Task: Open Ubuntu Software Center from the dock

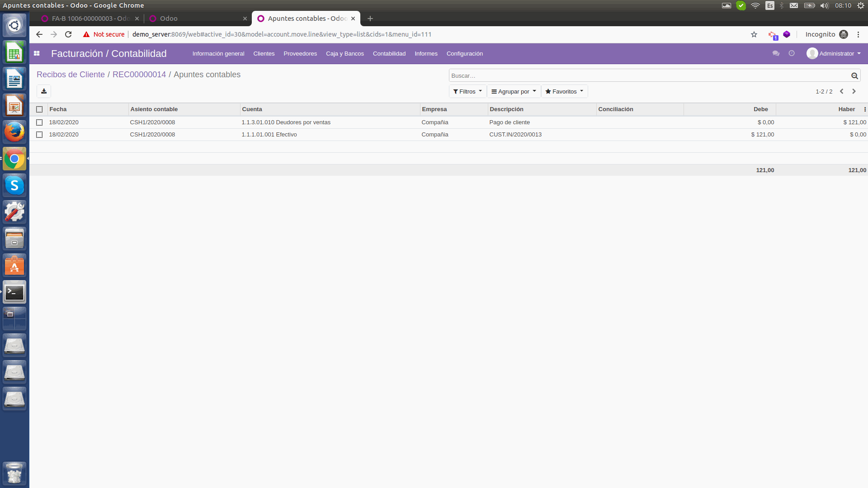Action: (x=14, y=266)
